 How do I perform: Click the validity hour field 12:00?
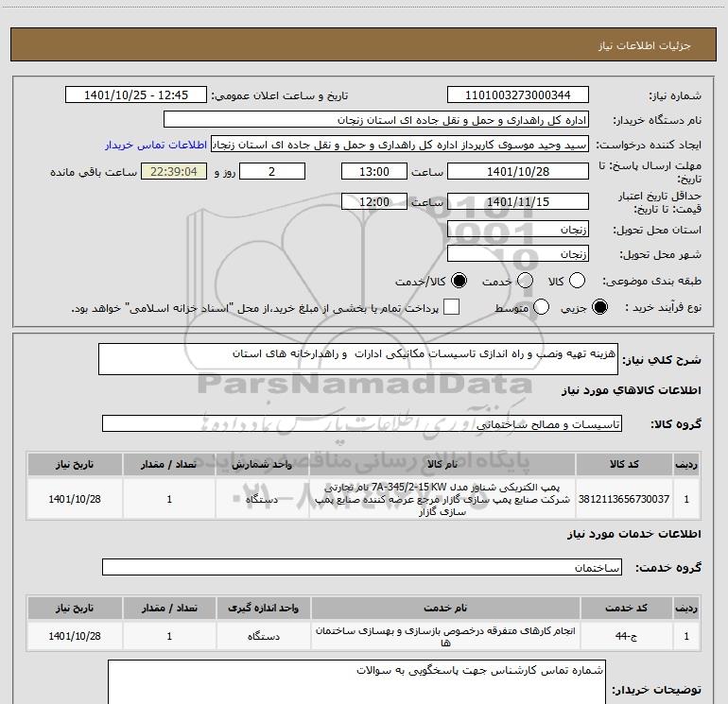pos(374,201)
